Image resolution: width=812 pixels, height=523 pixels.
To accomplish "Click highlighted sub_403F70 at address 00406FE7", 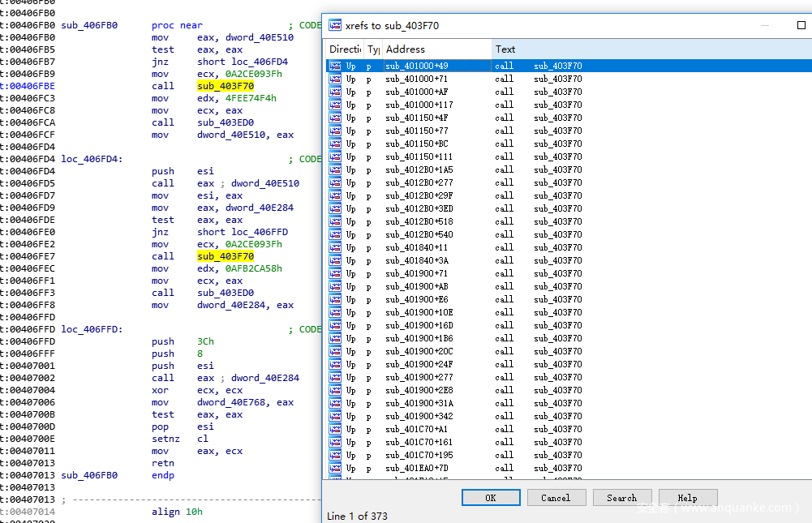I will (226, 256).
